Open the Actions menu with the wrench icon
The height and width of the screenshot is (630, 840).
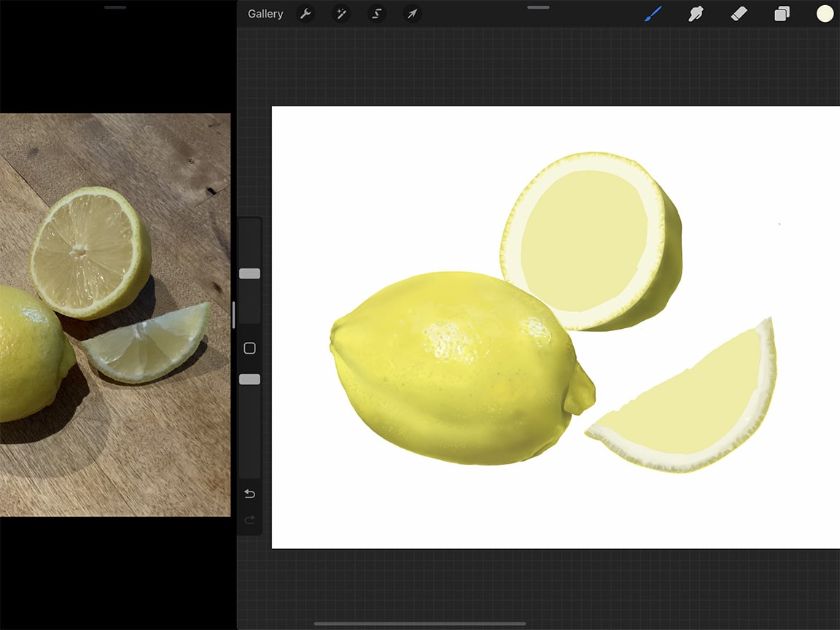(306, 13)
